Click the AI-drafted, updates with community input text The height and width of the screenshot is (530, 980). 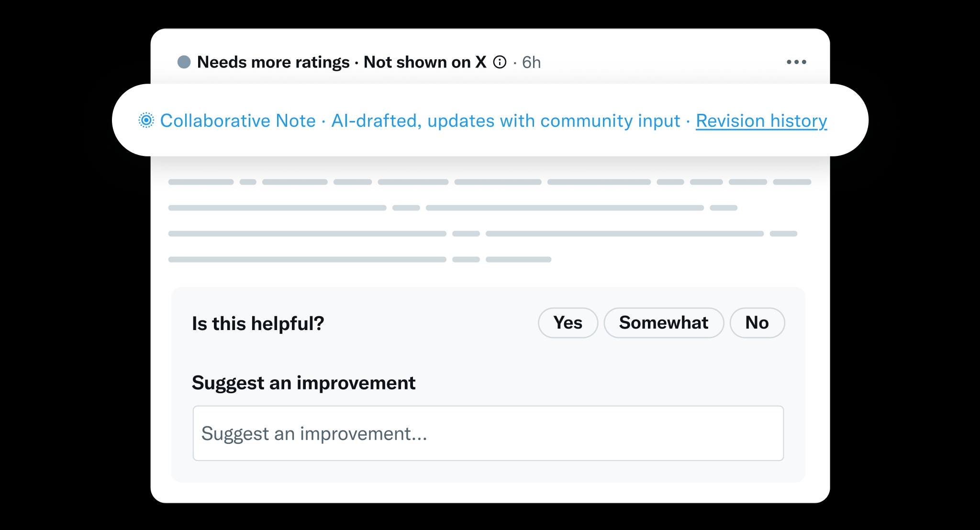tap(506, 121)
